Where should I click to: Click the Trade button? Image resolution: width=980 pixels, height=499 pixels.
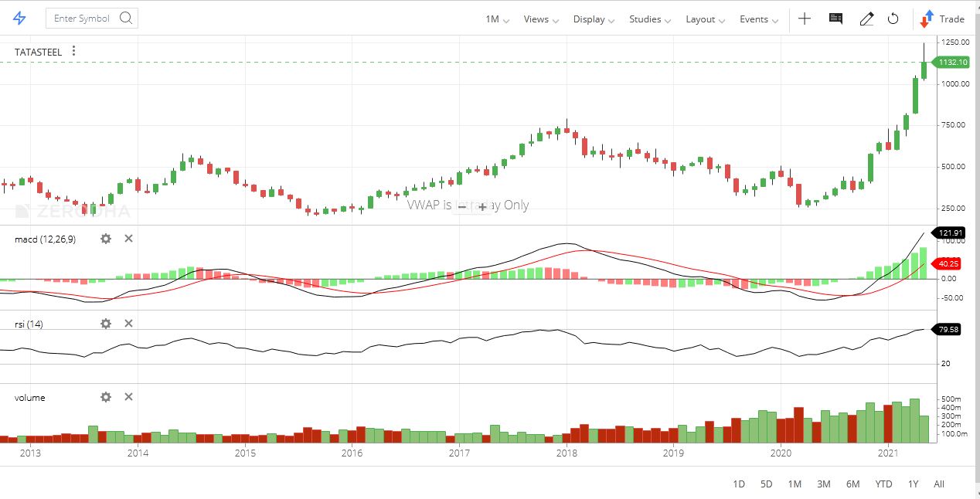tap(944, 18)
